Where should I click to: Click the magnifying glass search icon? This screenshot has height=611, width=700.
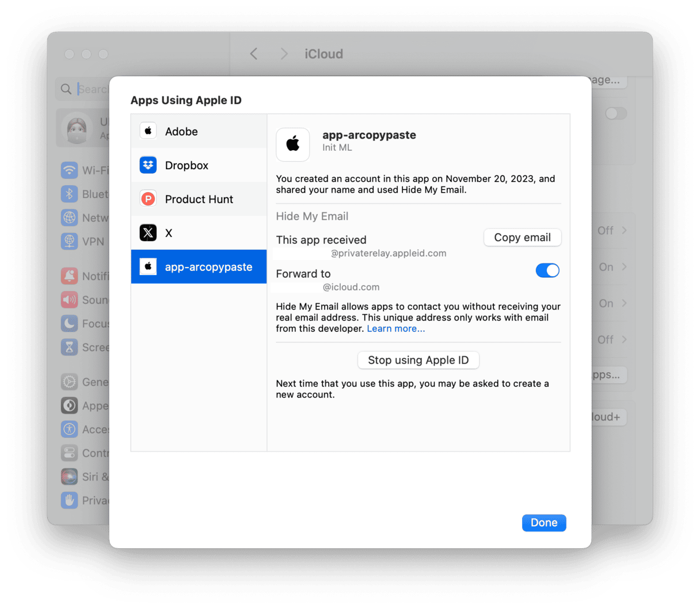66,89
